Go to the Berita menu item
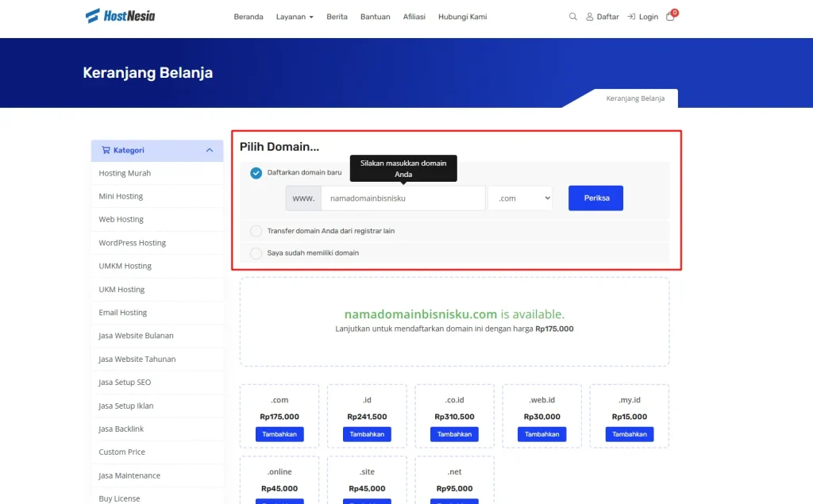813x504 pixels. click(337, 17)
